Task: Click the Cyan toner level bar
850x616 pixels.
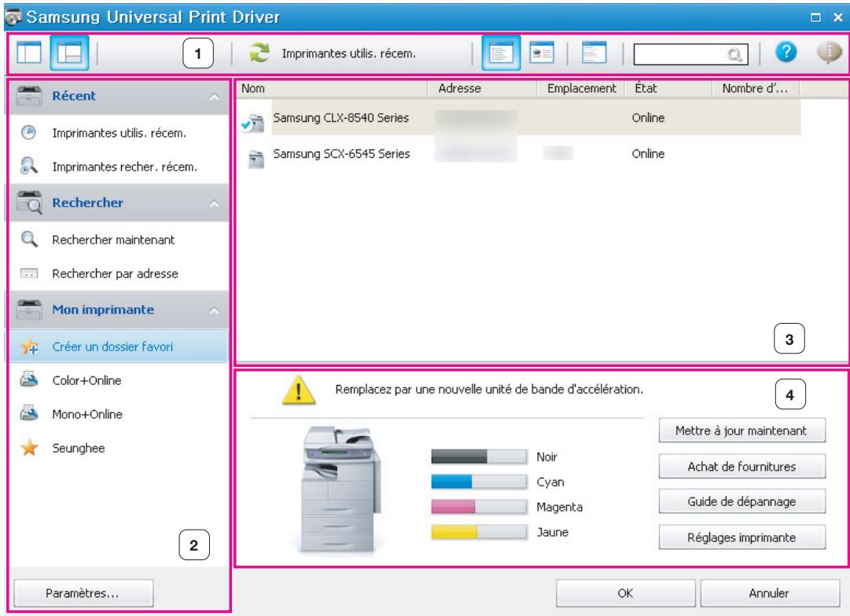Action: tap(479, 481)
